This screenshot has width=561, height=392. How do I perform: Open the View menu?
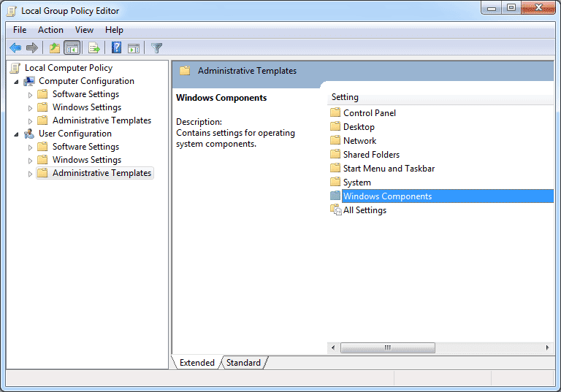(84, 30)
